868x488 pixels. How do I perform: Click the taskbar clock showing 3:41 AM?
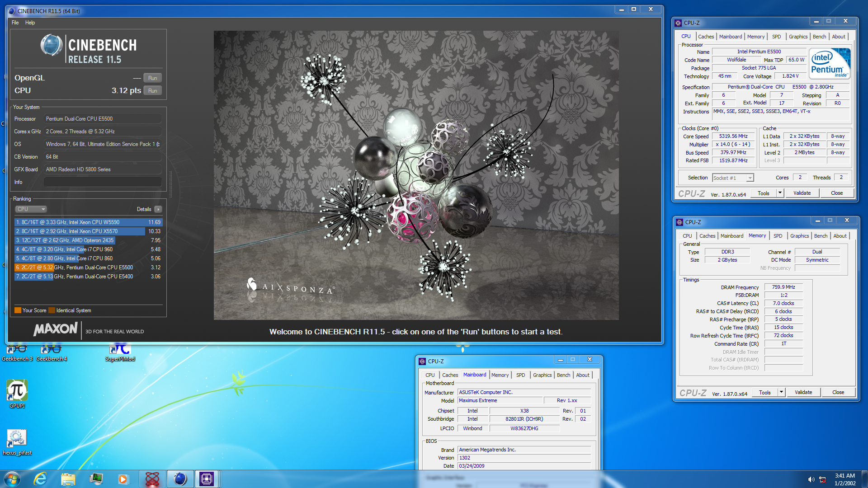click(x=844, y=479)
